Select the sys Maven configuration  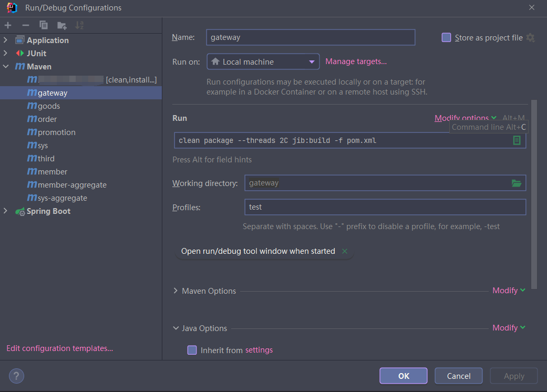tap(81, 146)
